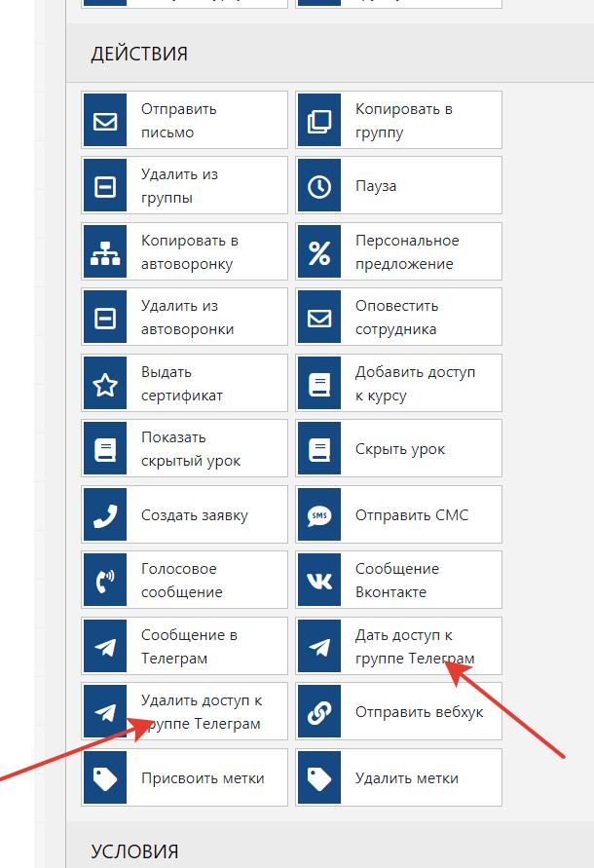Click the phone icon for Создать заявку
This screenshot has width=594, height=868.
pos(105,515)
